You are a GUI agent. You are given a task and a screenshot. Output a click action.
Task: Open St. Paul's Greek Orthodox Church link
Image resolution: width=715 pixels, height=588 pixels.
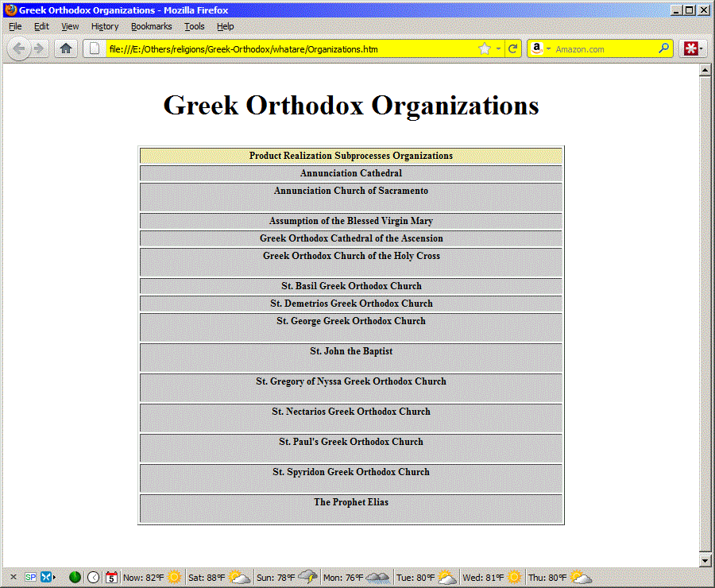pyautogui.click(x=351, y=442)
